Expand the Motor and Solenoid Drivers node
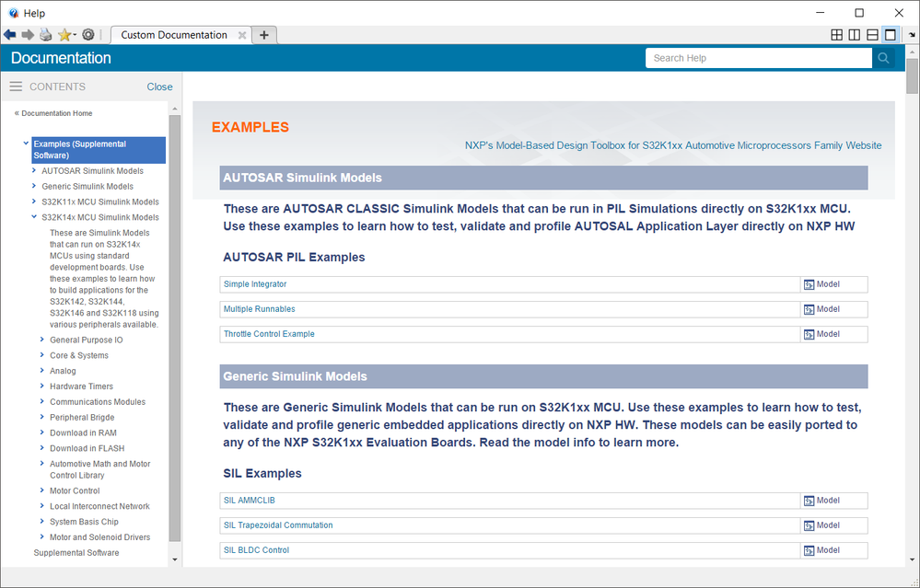This screenshot has height=588, width=920. click(x=42, y=536)
